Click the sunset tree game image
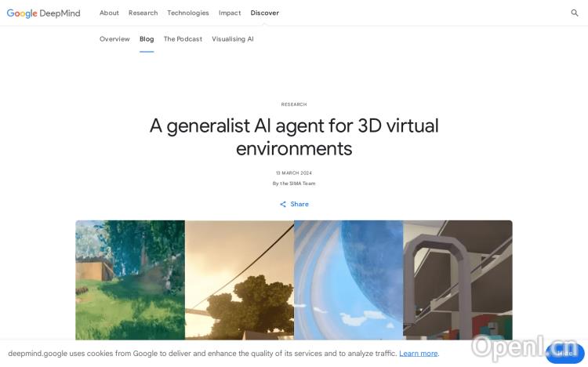The height and width of the screenshot is (367, 588). point(239,279)
